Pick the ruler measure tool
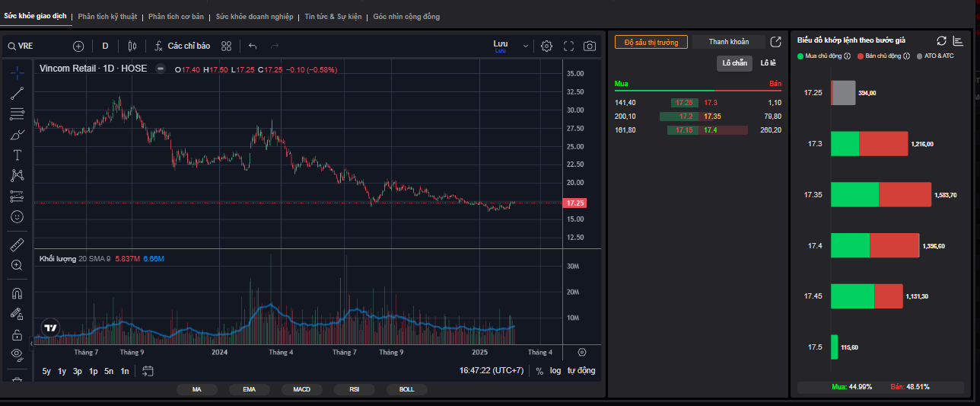980x406 pixels. point(17,245)
